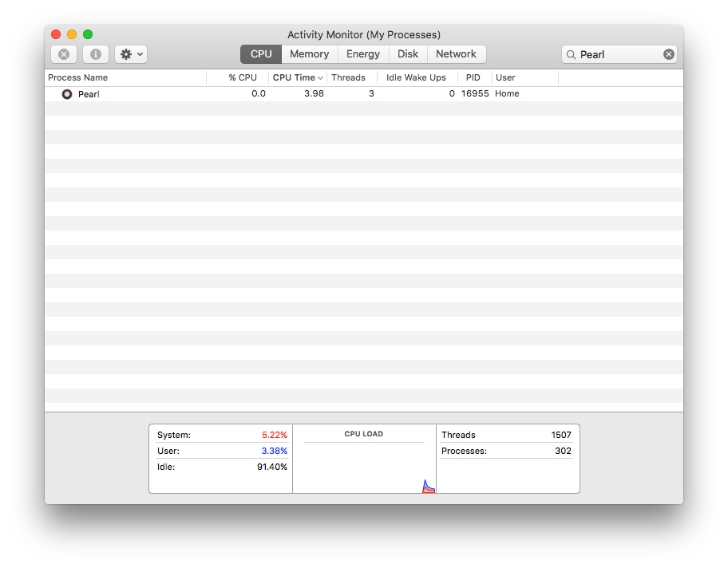This screenshot has width=728, height=568.
Task: Switch to the Memory tab
Action: [309, 54]
